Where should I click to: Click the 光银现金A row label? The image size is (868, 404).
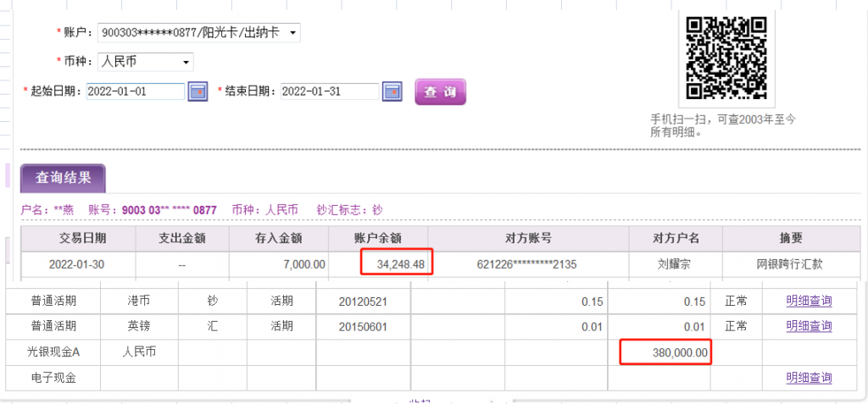point(53,352)
